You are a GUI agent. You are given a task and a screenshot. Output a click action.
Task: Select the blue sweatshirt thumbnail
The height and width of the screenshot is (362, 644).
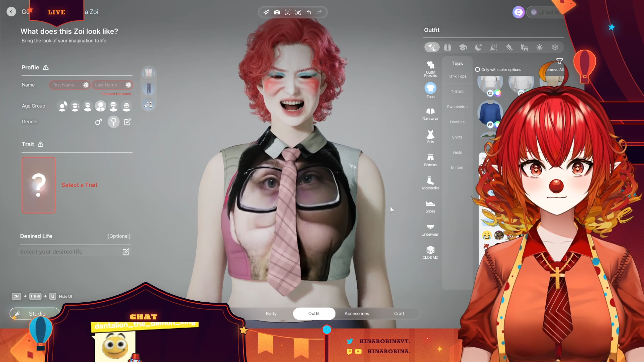pos(490,113)
